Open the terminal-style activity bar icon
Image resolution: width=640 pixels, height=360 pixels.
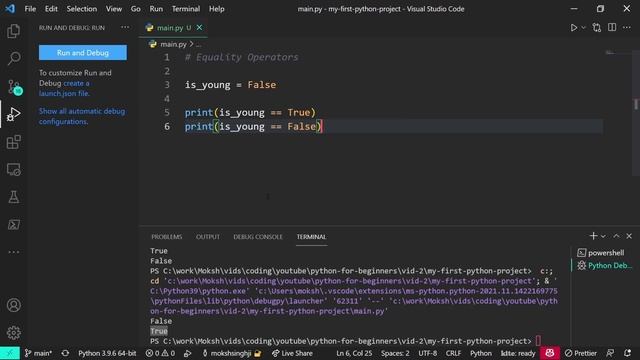(x=13, y=224)
